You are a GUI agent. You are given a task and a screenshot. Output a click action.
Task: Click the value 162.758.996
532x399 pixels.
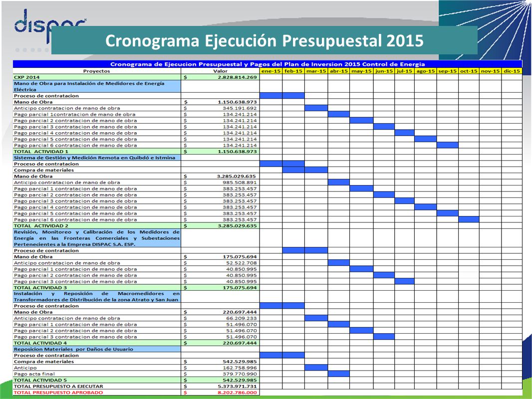240,368
